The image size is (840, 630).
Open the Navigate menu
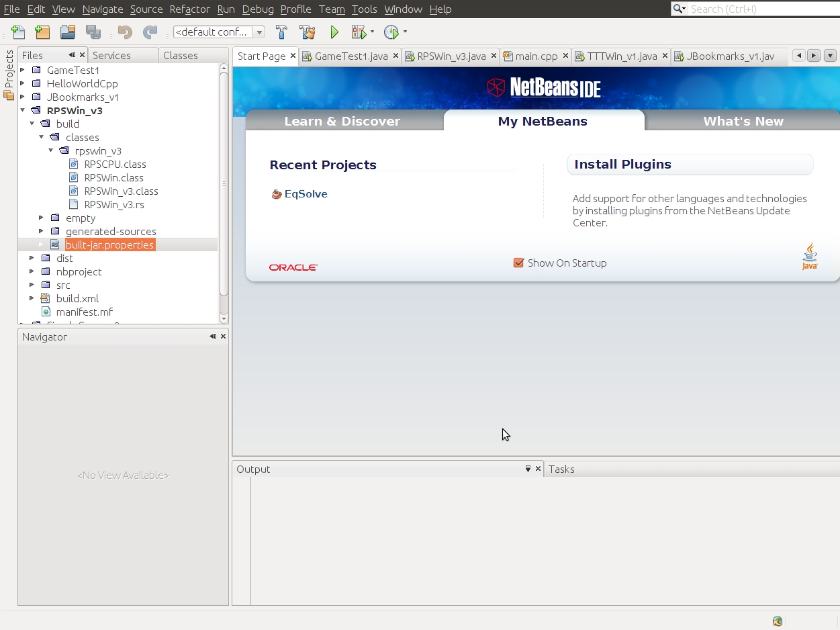coord(103,9)
